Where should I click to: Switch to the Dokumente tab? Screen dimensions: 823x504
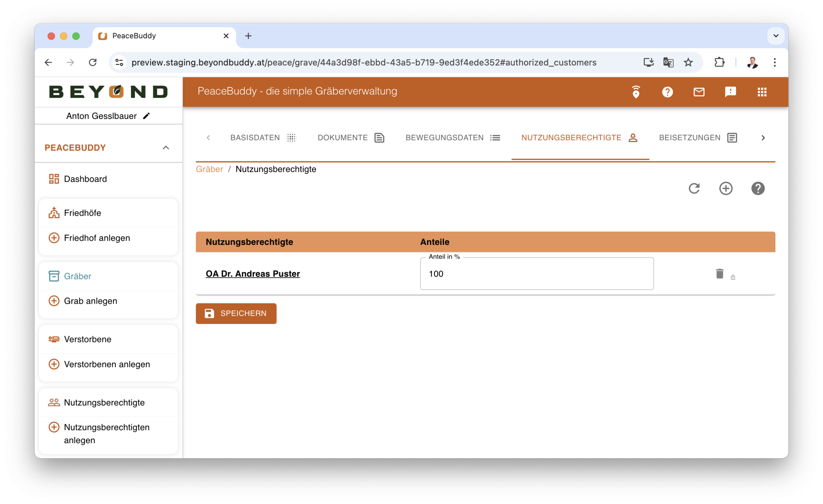tap(351, 138)
